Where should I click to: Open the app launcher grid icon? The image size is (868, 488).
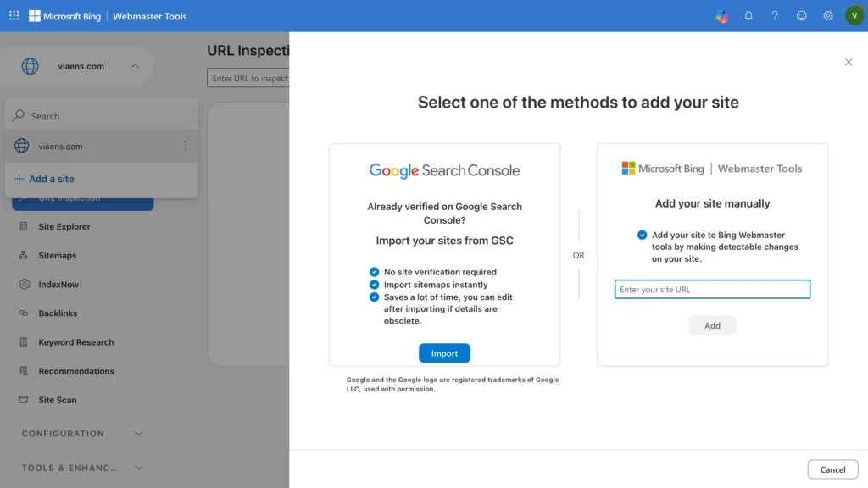coord(14,16)
